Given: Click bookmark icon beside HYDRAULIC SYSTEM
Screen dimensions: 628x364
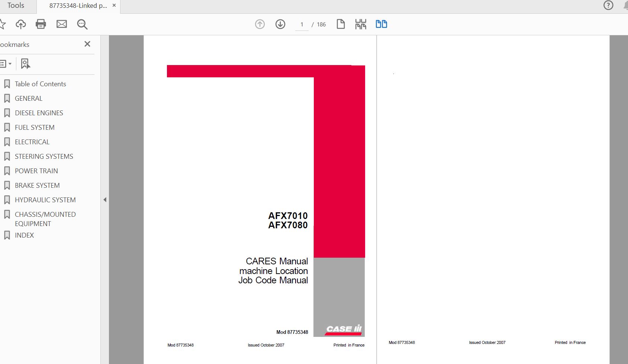Looking at the screenshot, I should (x=7, y=200).
